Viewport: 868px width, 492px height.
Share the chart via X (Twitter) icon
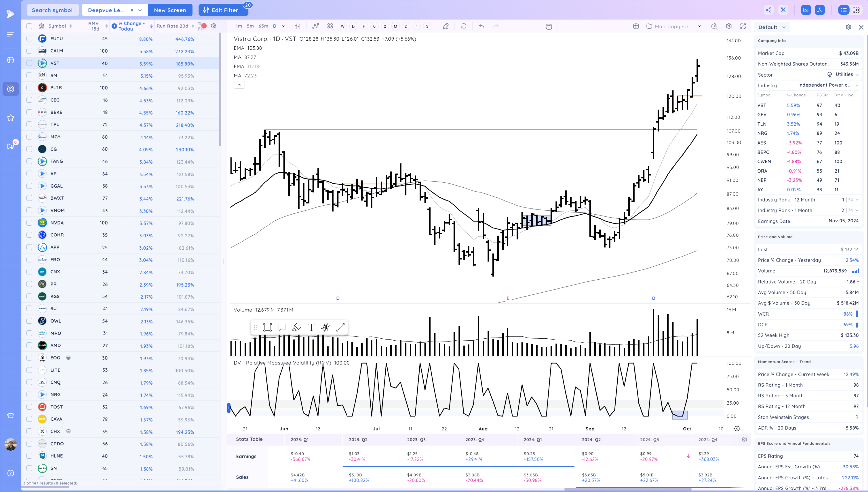(783, 10)
